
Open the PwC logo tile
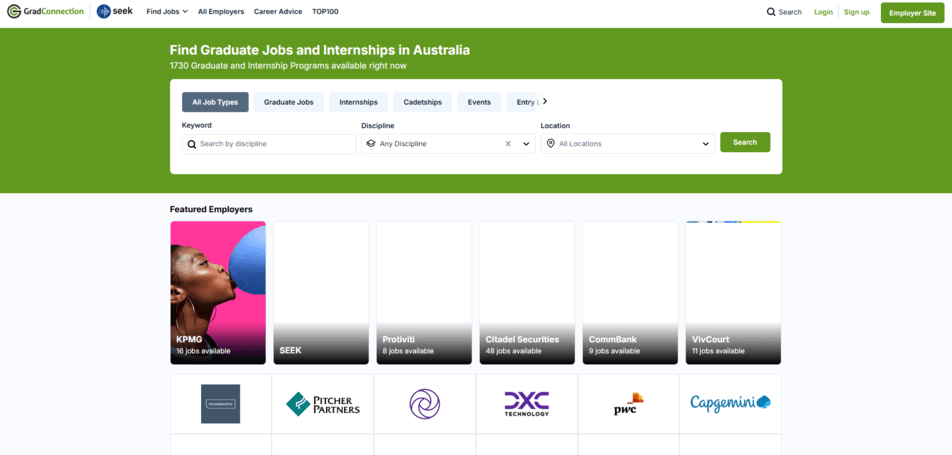coord(628,404)
